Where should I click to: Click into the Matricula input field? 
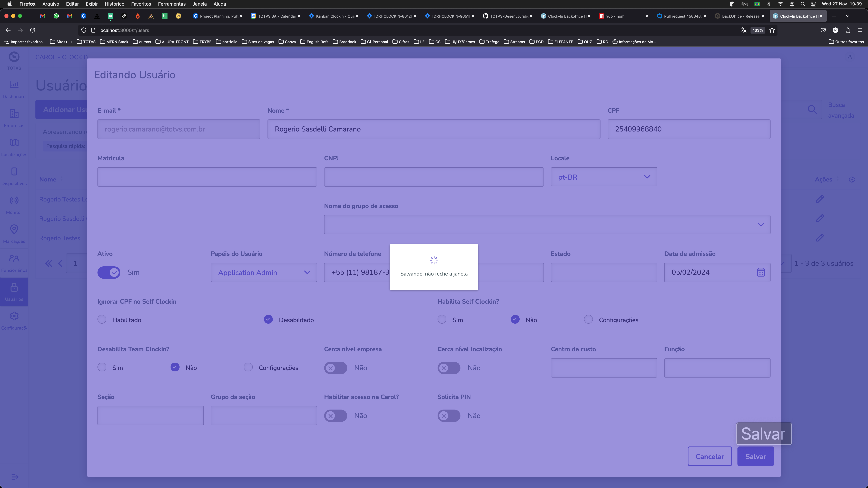click(x=207, y=177)
